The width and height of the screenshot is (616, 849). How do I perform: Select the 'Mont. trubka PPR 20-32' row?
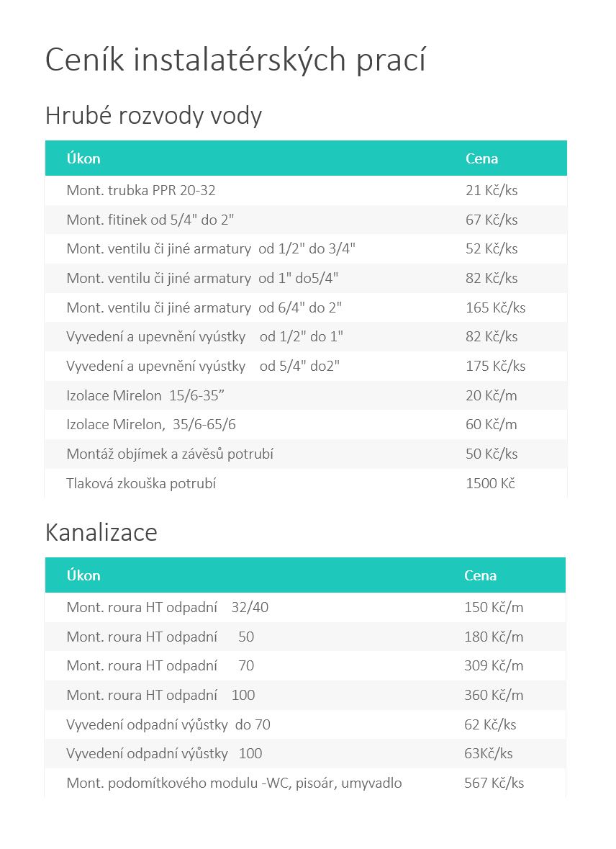click(x=141, y=191)
